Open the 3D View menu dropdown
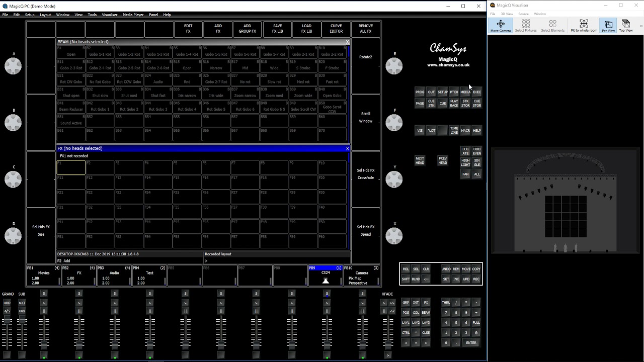This screenshot has width=644, height=362. [507, 14]
